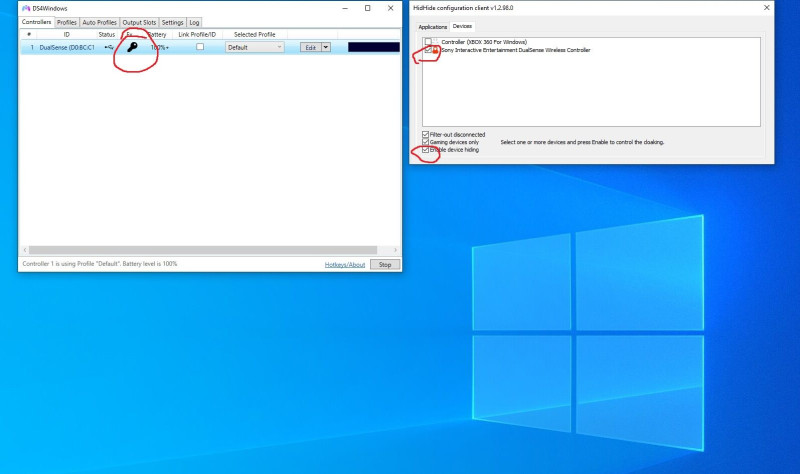Click the Status column header
This screenshot has width=800, height=474.
[x=107, y=34]
